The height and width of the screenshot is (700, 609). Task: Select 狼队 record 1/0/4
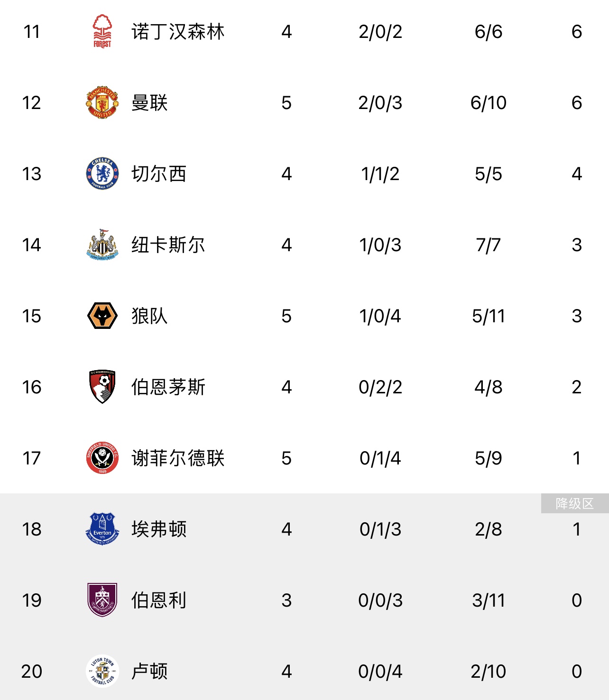(x=380, y=316)
